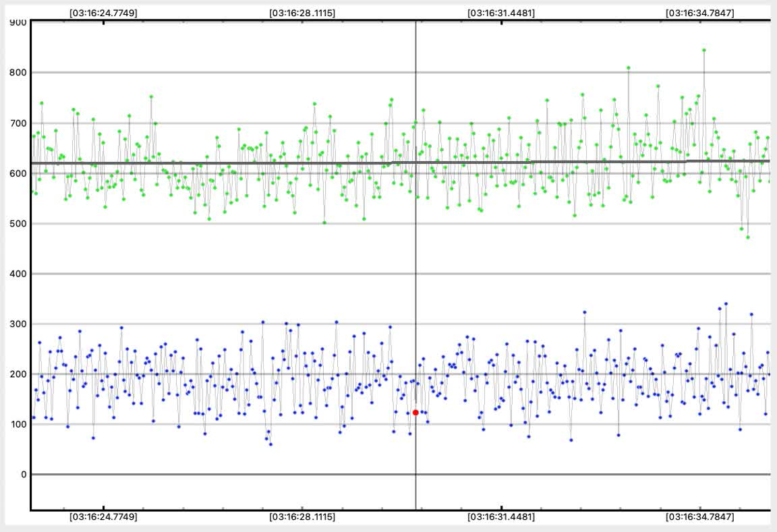
Task: Click the 0 label on the y-axis
Action: coord(23,475)
